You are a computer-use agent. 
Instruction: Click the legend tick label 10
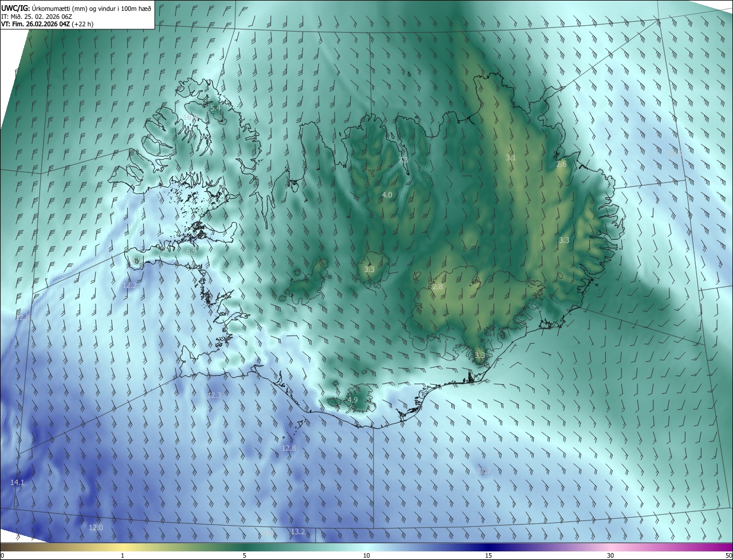[366, 555]
